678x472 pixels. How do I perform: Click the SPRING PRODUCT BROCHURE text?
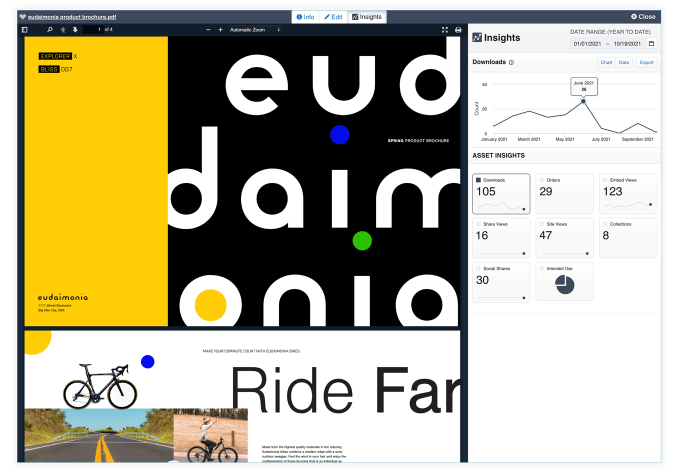[x=418, y=141]
